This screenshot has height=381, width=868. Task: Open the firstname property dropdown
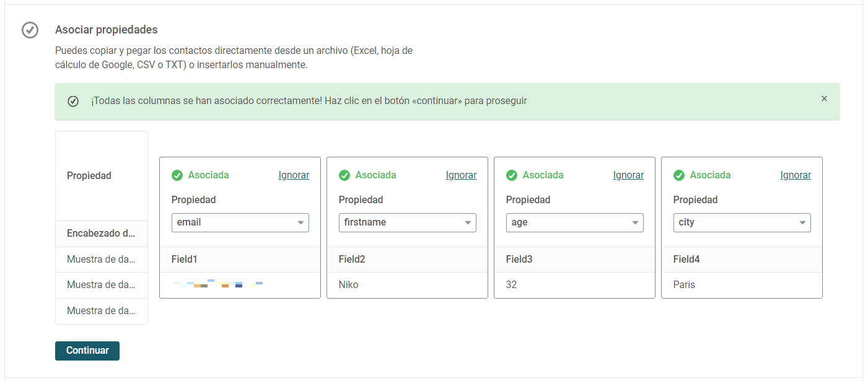[408, 222]
